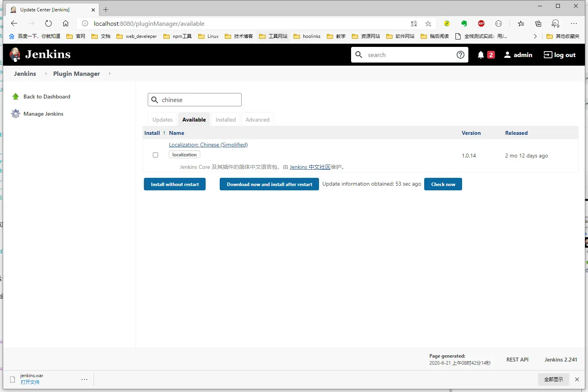588x392 pixels.
Task: Click the magnifier icon in plugin filter box
Action: coord(155,100)
